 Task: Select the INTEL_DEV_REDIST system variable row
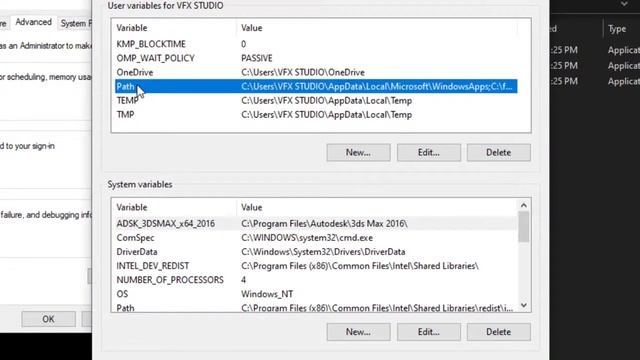tap(316, 266)
